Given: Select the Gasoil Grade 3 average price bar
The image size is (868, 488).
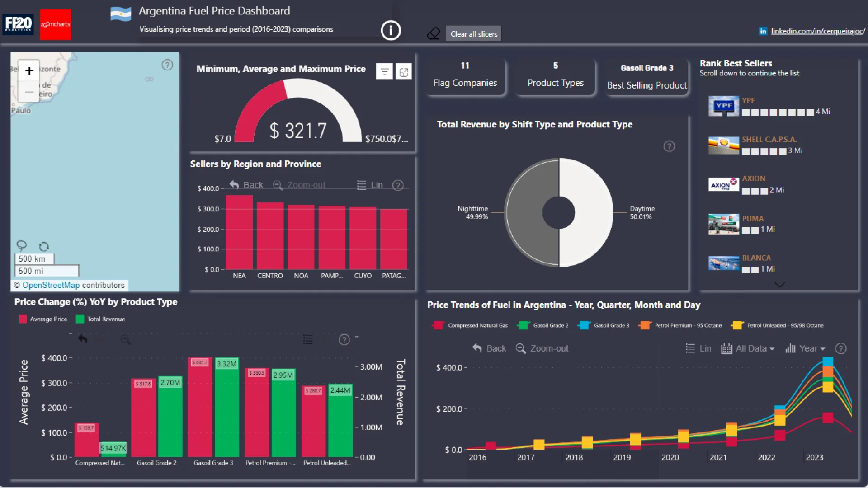Looking at the screenshot, I should [200, 407].
